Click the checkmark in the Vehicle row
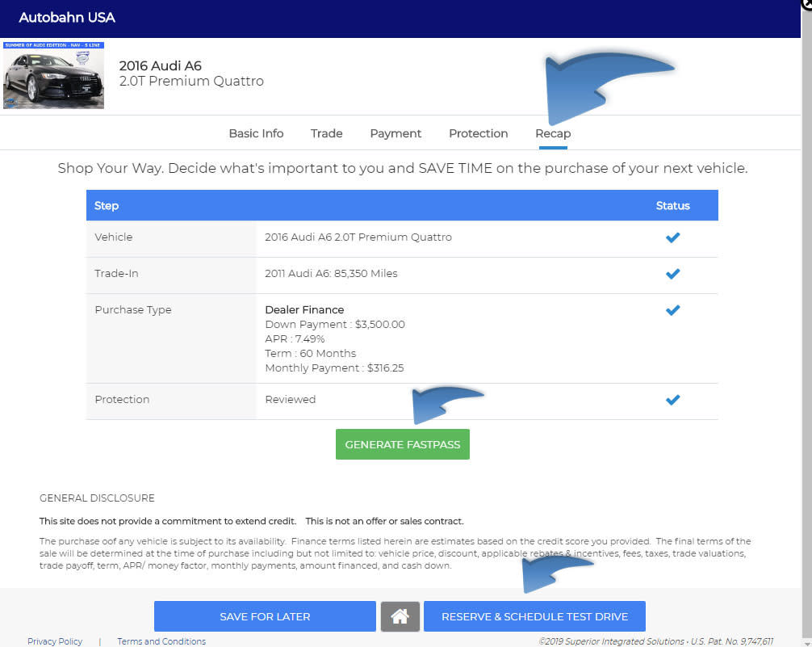The width and height of the screenshot is (812, 647). (672, 237)
